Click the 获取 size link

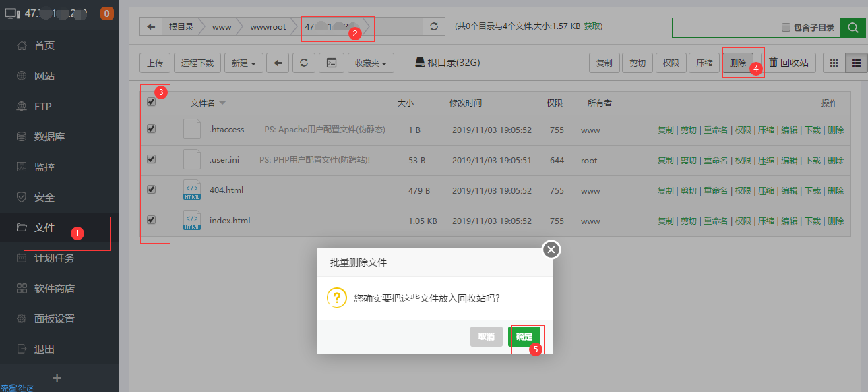(593, 26)
